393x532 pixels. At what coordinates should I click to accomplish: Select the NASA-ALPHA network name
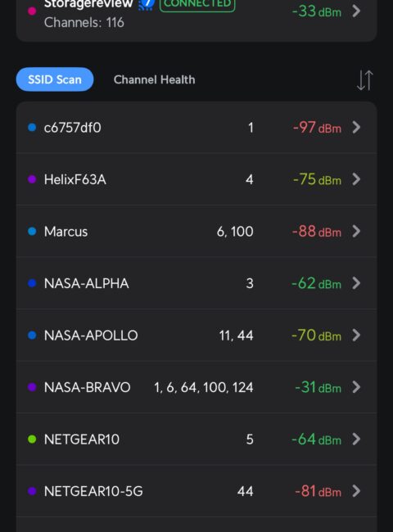click(x=87, y=283)
